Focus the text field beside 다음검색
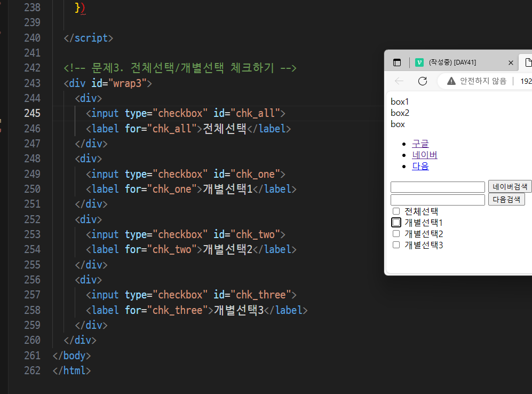The image size is (532, 394). (x=438, y=200)
